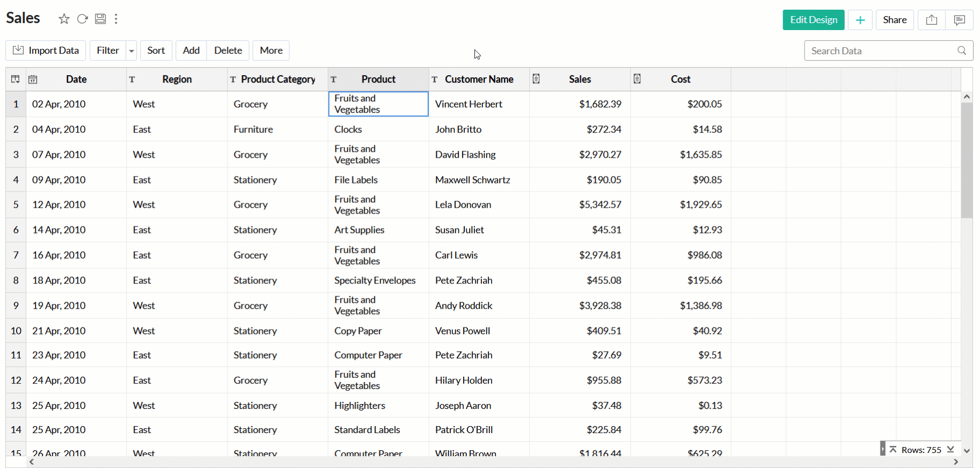980x468 pixels.
Task: Click the refresh icon next to Sales title
Action: pos(82,19)
